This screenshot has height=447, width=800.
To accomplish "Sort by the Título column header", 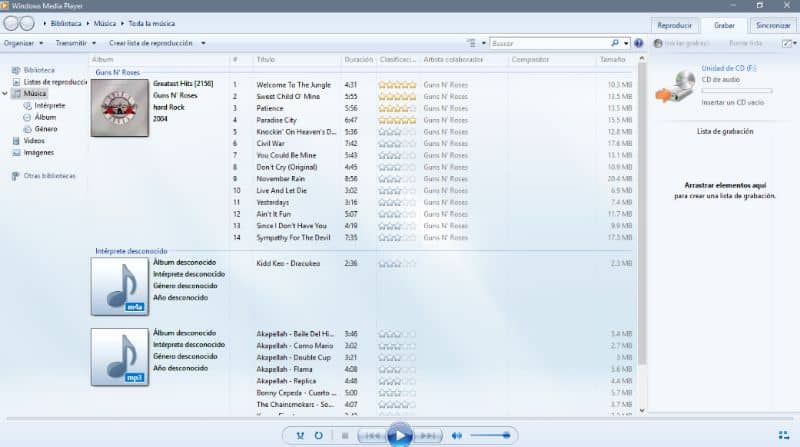I will tap(266, 60).
